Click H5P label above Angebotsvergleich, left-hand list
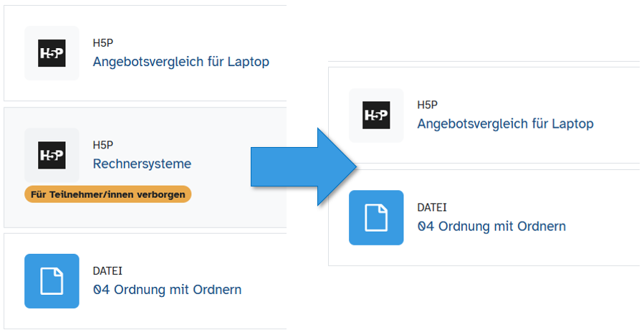Image resolution: width=644 pixels, height=335 pixels. (x=103, y=43)
